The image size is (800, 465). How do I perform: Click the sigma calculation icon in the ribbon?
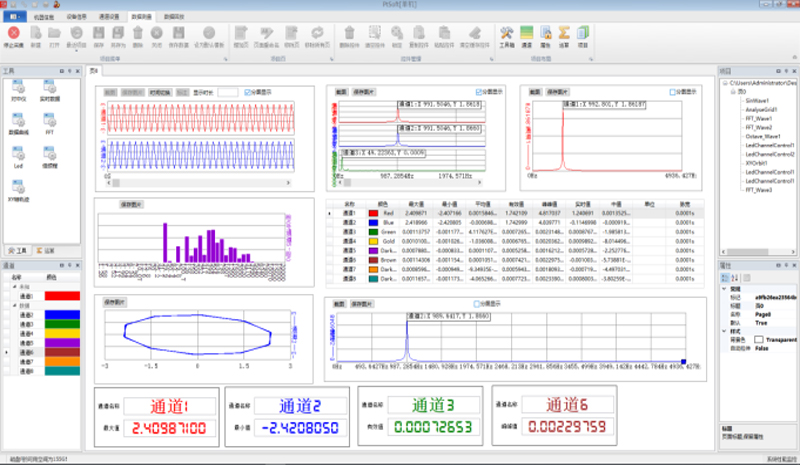point(563,34)
